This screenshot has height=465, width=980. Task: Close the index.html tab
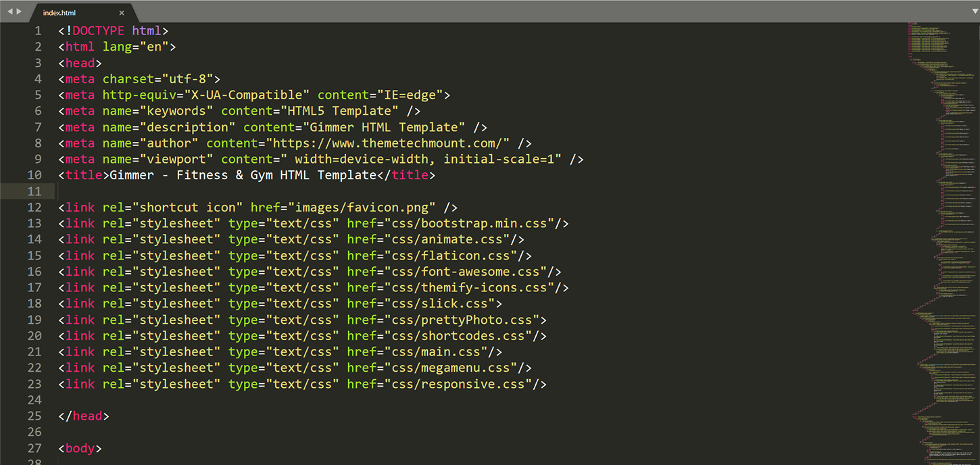pyautogui.click(x=122, y=13)
